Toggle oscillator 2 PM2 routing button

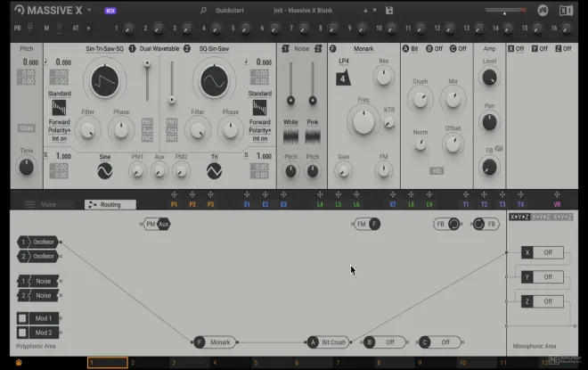click(x=172, y=138)
